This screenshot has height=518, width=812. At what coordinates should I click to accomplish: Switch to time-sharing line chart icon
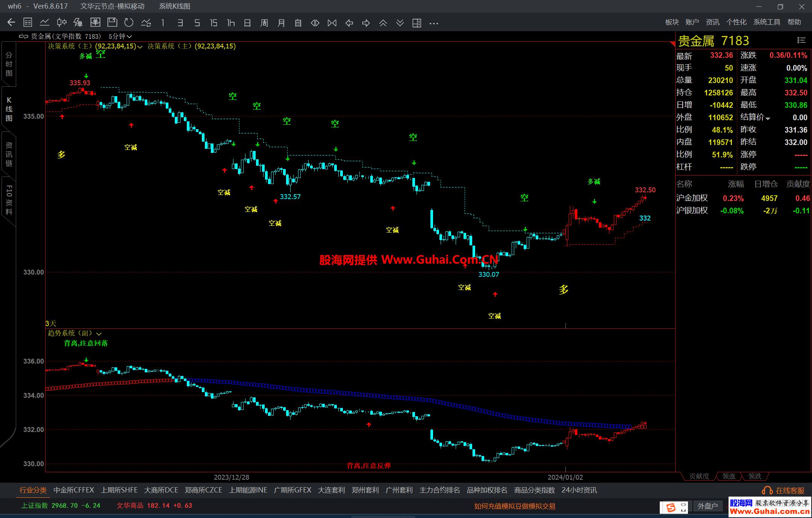tap(45, 23)
